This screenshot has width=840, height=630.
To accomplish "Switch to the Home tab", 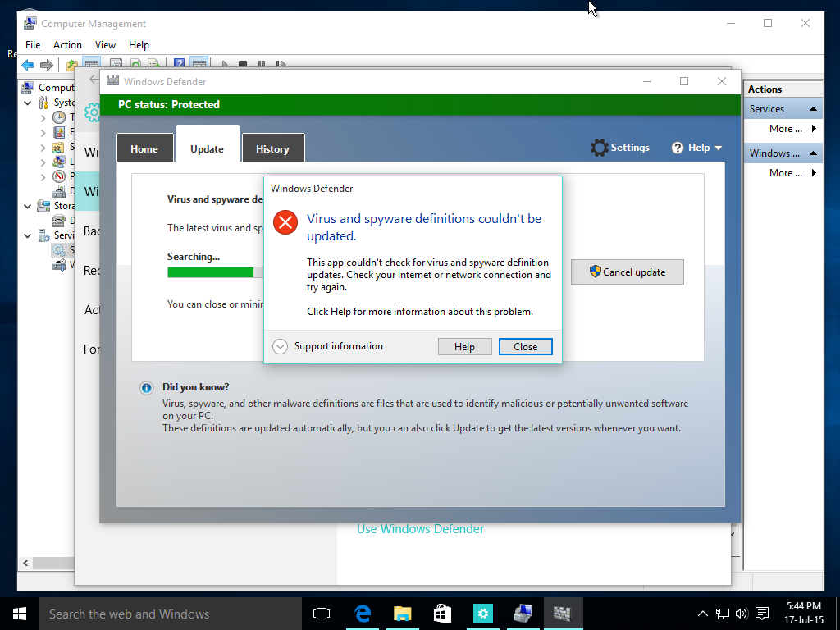I will (x=144, y=148).
